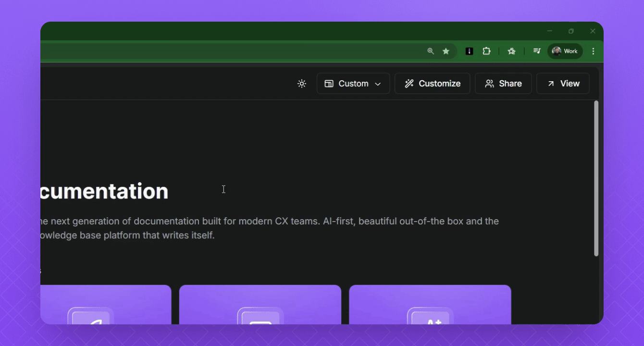644x346 pixels.
Task: Click the Share button
Action: coord(503,84)
